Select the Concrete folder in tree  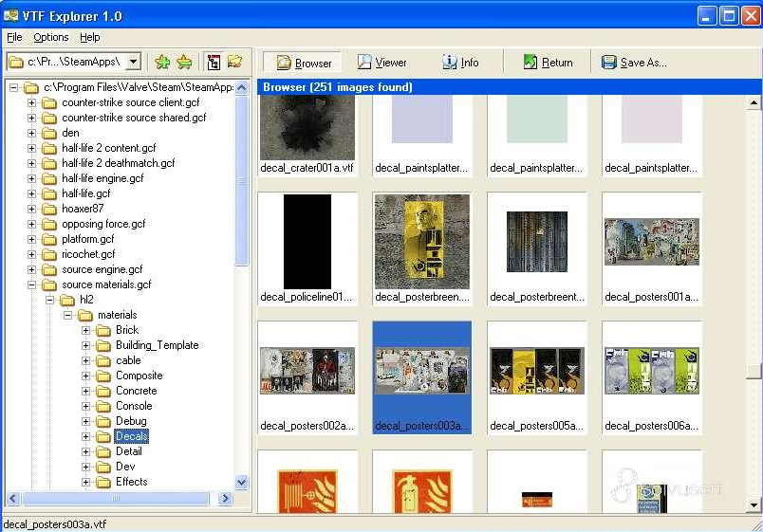pyautogui.click(x=137, y=391)
